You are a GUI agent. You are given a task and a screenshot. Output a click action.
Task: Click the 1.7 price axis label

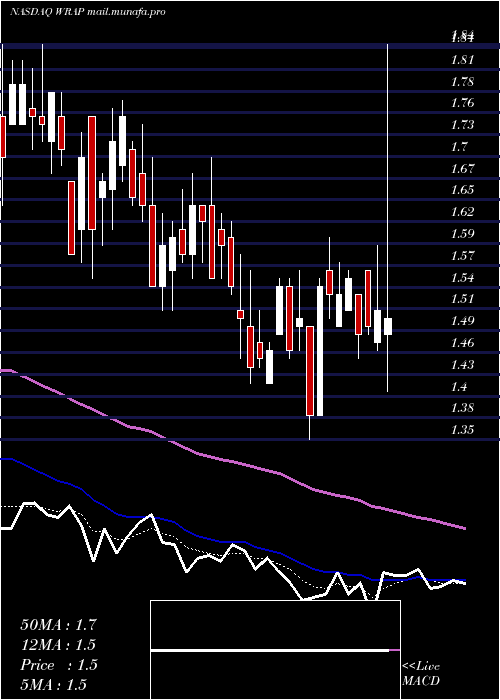459,146
